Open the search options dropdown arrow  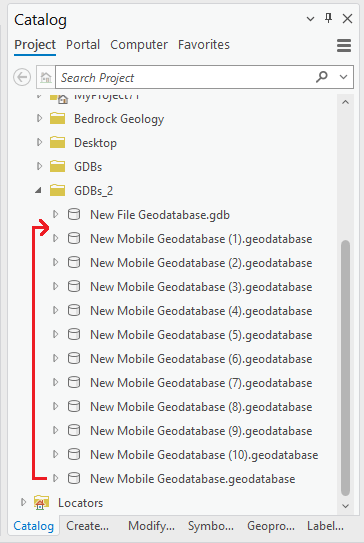[x=343, y=77]
